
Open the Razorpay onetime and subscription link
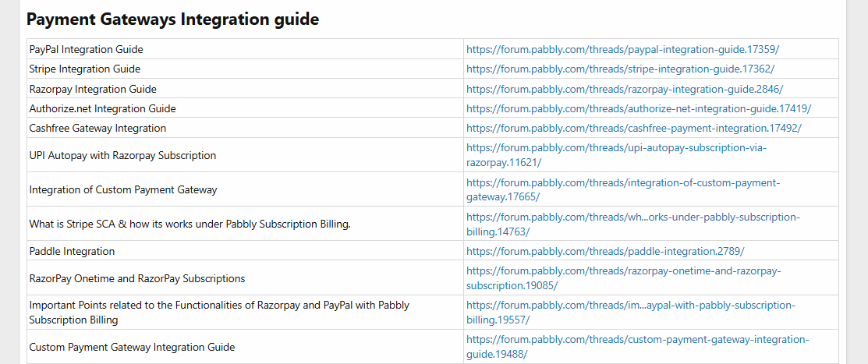point(623,278)
